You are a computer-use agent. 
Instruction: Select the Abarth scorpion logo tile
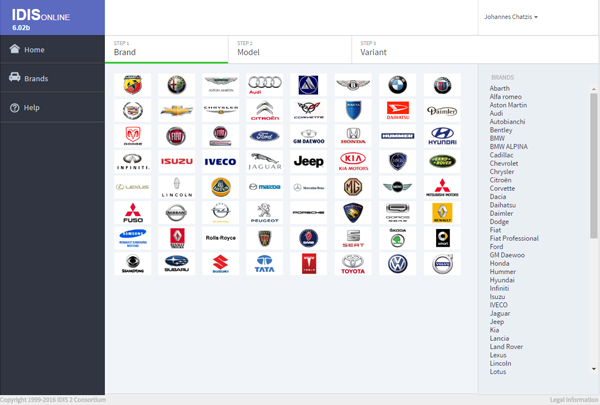[132, 85]
